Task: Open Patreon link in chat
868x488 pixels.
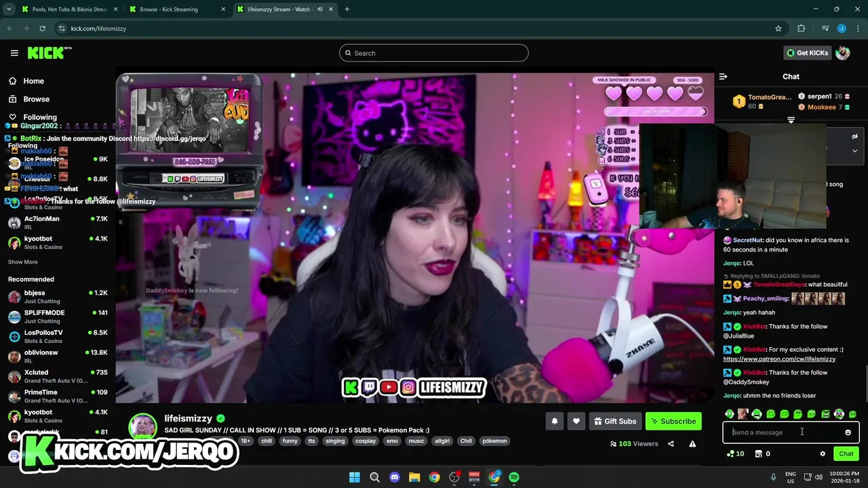Action: pyautogui.click(x=779, y=359)
